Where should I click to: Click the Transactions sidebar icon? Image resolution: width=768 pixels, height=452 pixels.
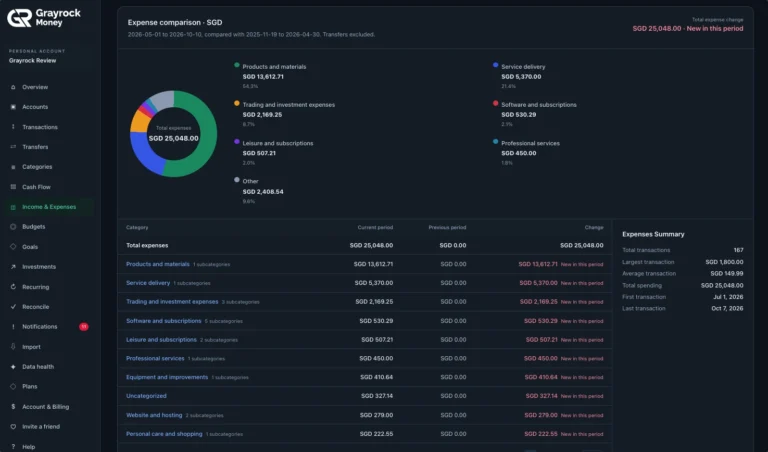(x=13, y=127)
